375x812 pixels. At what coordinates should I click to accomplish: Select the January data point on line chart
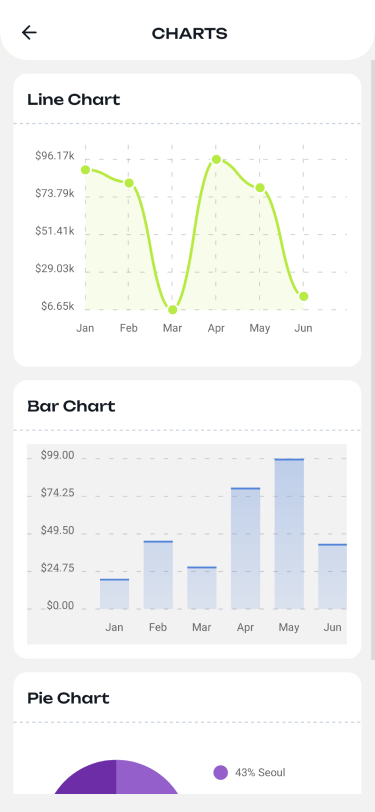coord(85,170)
